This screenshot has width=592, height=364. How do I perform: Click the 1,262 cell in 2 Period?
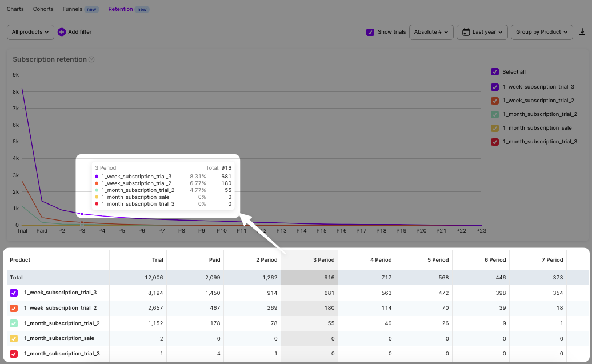tap(270, 278)
